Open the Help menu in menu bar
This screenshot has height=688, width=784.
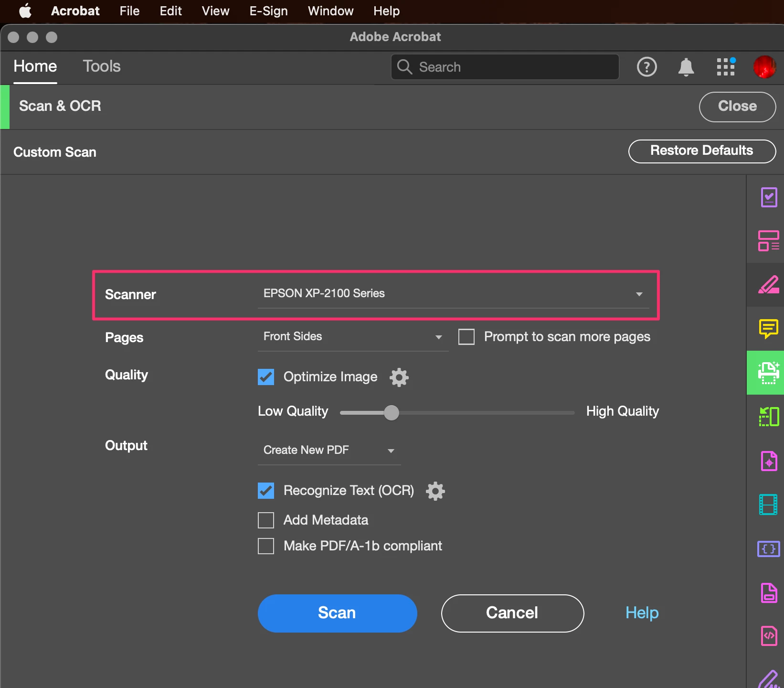point(386,11)
